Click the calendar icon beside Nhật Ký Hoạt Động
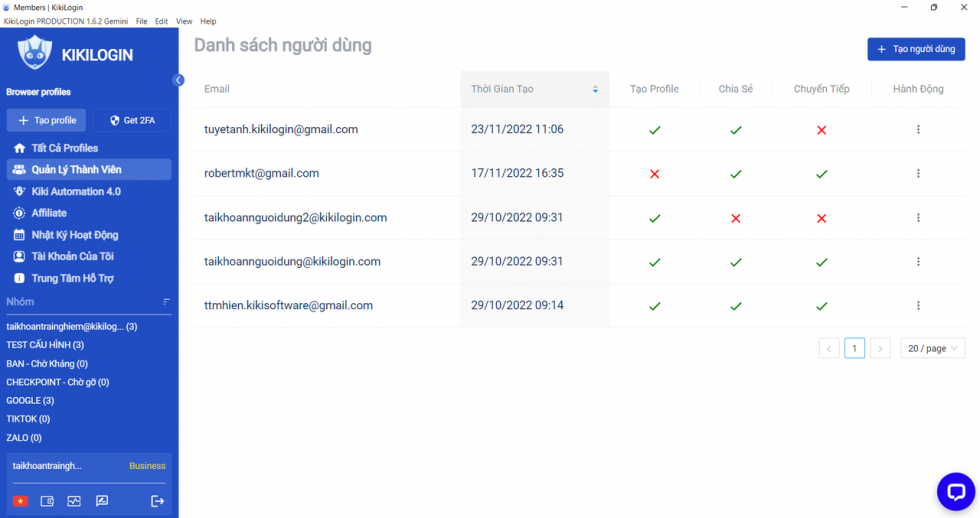 click(x=19, y=235)
